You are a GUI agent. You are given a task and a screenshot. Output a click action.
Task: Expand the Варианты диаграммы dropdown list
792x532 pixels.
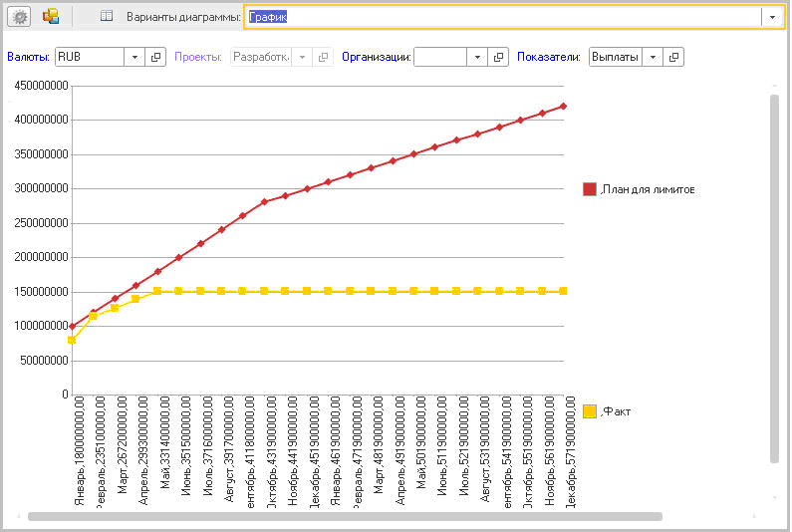coord(772,17)
